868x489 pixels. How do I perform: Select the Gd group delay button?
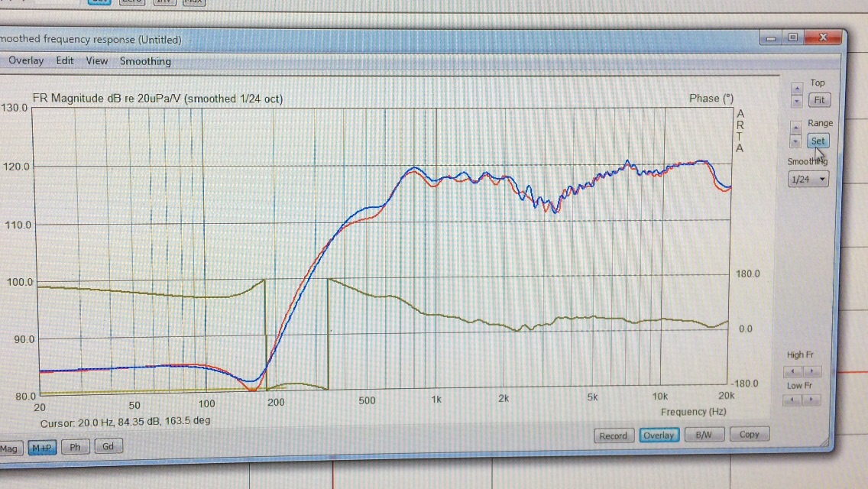[108, 445]
